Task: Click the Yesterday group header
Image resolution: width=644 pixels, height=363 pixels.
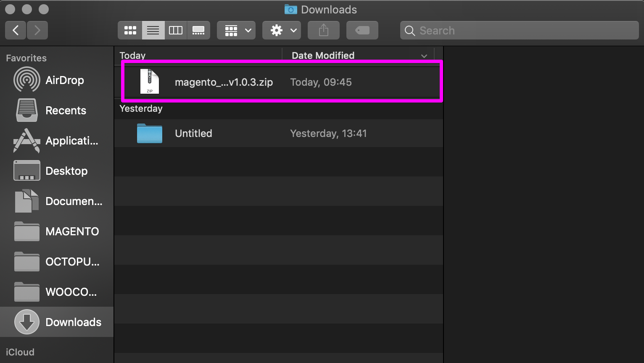Action: point(141,108)
